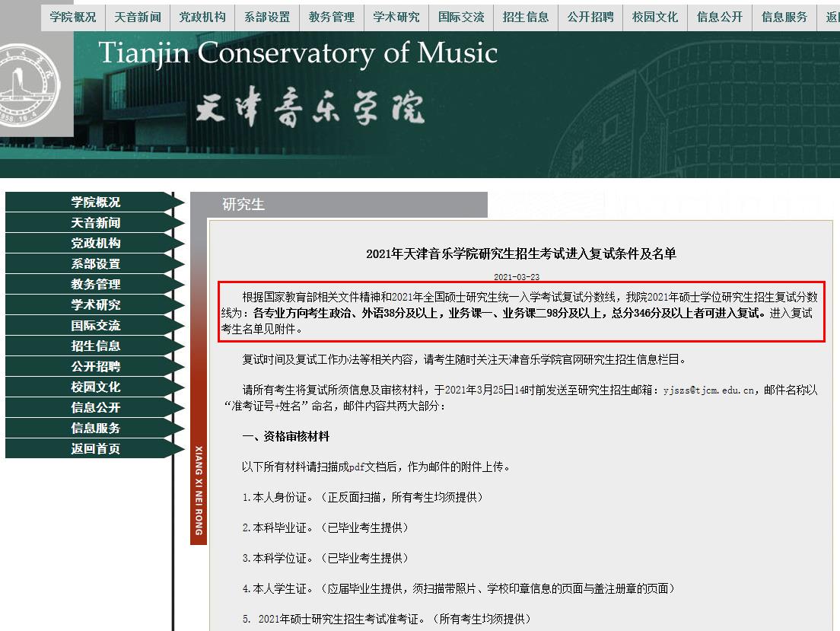Select 校园文化 in left sidebar
Screen dimensions: 840x631
point(96,387)
